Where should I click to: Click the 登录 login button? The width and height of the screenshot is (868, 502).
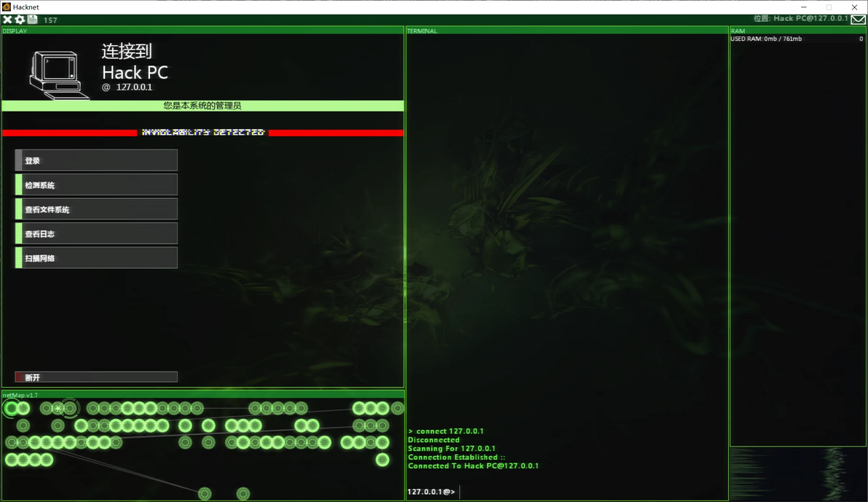(x=96, y=160)
